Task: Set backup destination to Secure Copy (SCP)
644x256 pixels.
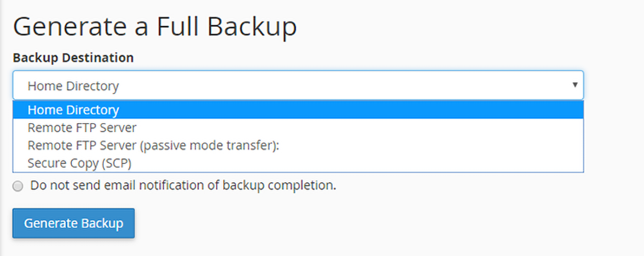Action: point(79,163)
